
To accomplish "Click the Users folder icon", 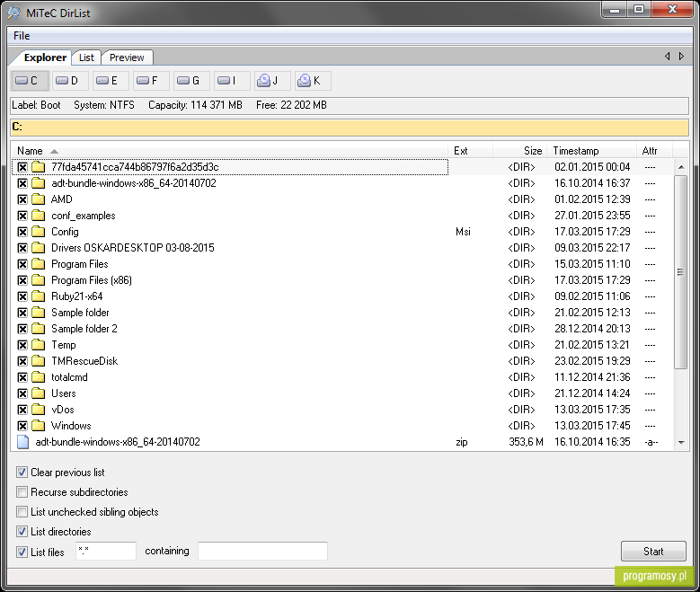I will click(39, 393).
